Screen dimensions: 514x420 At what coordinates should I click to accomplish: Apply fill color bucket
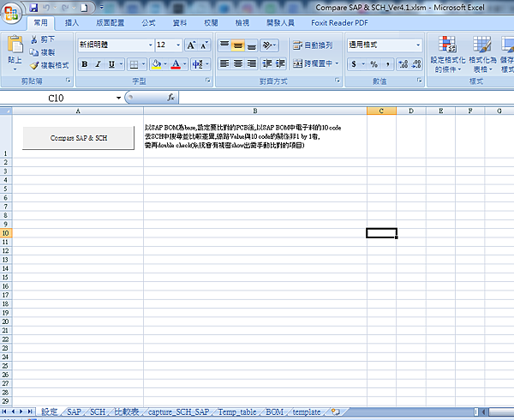(157, 64)
